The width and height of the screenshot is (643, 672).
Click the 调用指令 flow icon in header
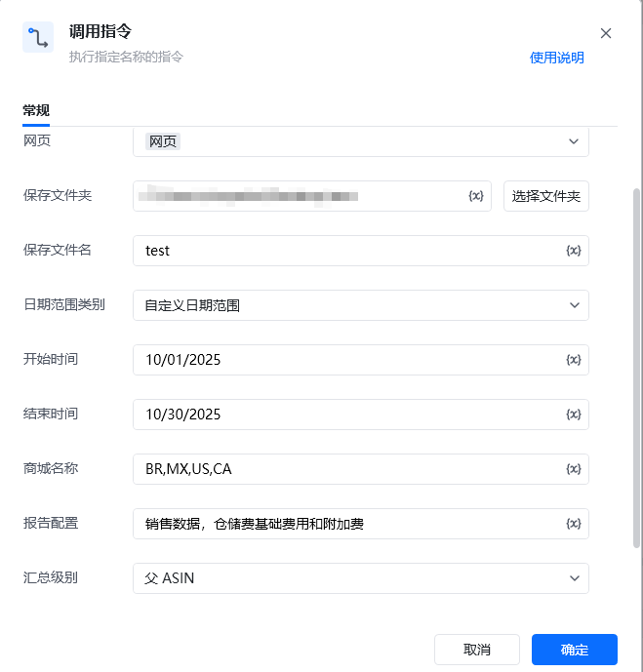pos(38,37)
